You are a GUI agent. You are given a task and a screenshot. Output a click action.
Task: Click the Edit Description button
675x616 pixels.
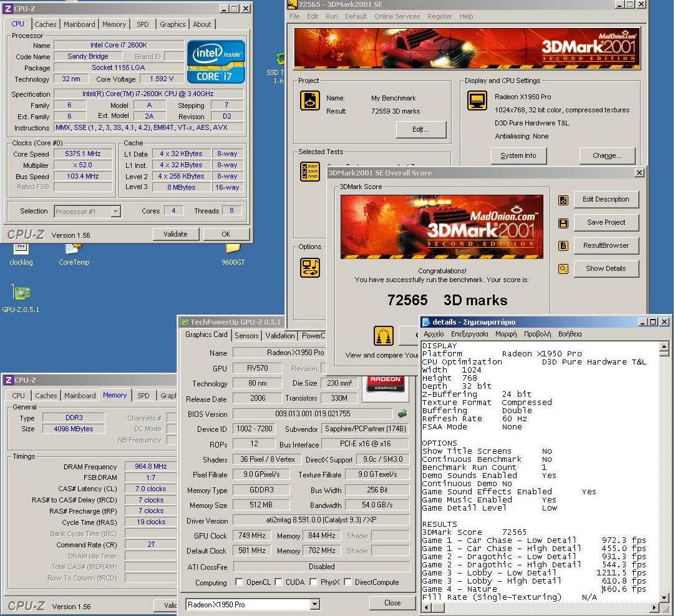point(606,199)
